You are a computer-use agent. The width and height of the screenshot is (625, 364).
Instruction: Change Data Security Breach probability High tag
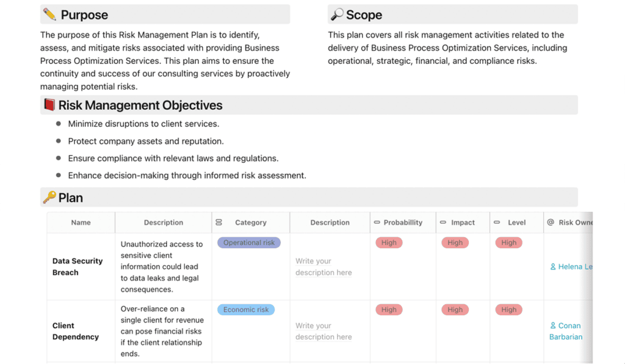389,243
